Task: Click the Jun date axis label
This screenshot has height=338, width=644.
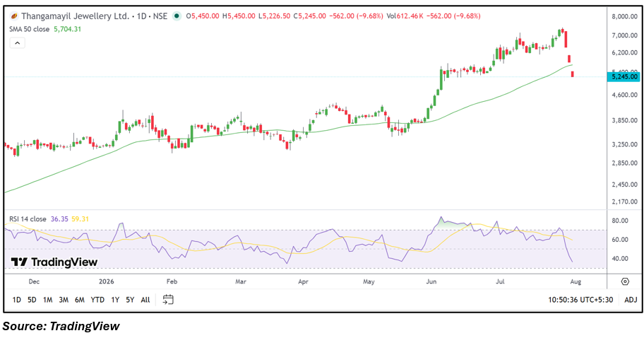Action: (x=431, y=281)
